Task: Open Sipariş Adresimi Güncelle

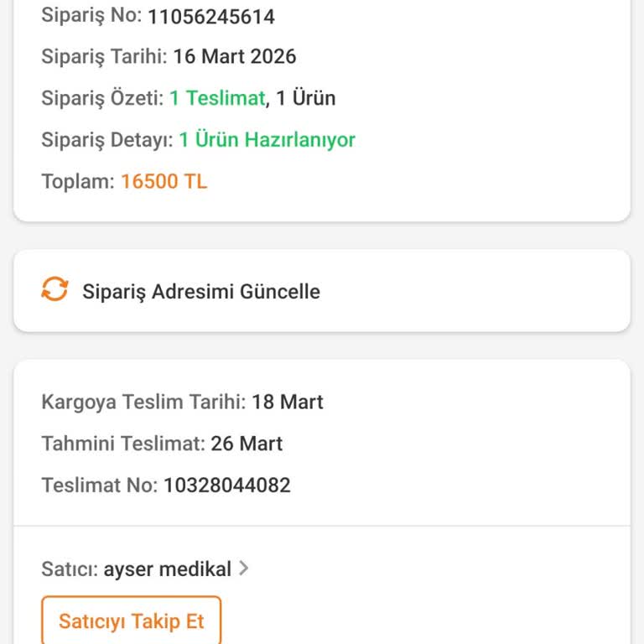Action: pos(201,292)
